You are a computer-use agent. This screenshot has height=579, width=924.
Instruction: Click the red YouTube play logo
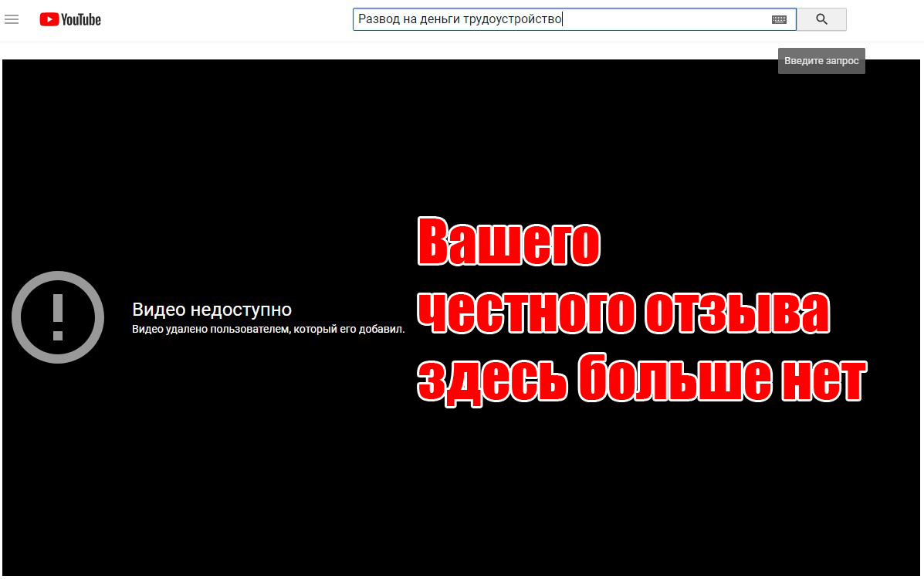[49, 19]
